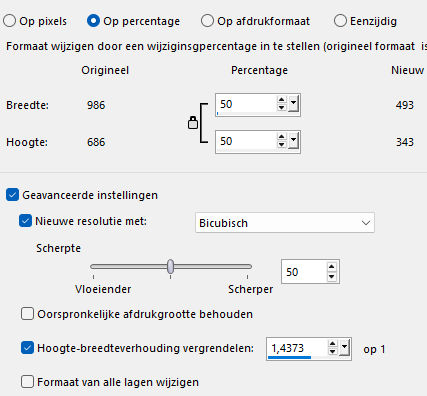Uncheck Geavanceerde instellingen checkbox
The height and width of the screenshot is (396, 427).
[x=12, y=195]
